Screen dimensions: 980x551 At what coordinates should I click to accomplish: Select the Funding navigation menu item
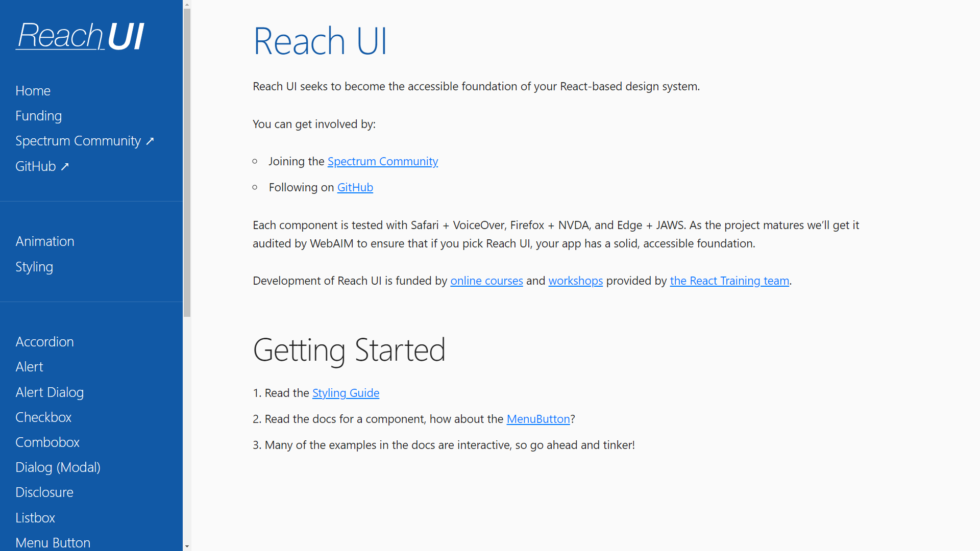click(38, 116)
